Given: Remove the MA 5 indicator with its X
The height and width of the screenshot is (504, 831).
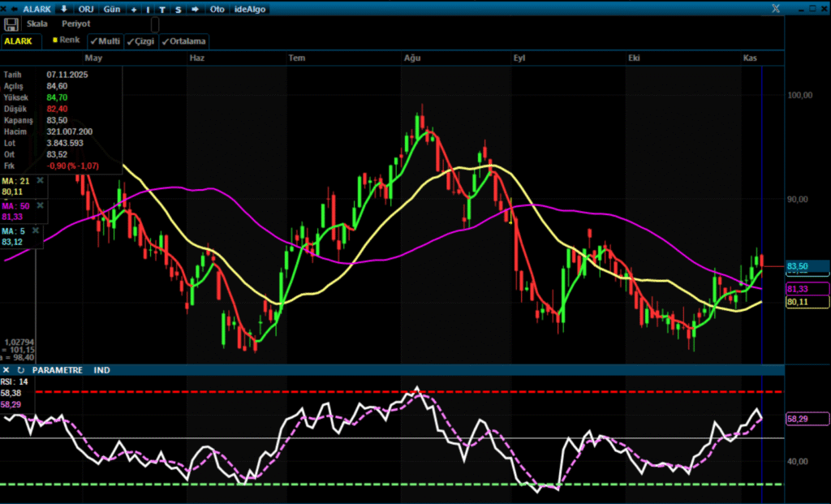Looking at the screenshot, I should click(x=36, y=230).
